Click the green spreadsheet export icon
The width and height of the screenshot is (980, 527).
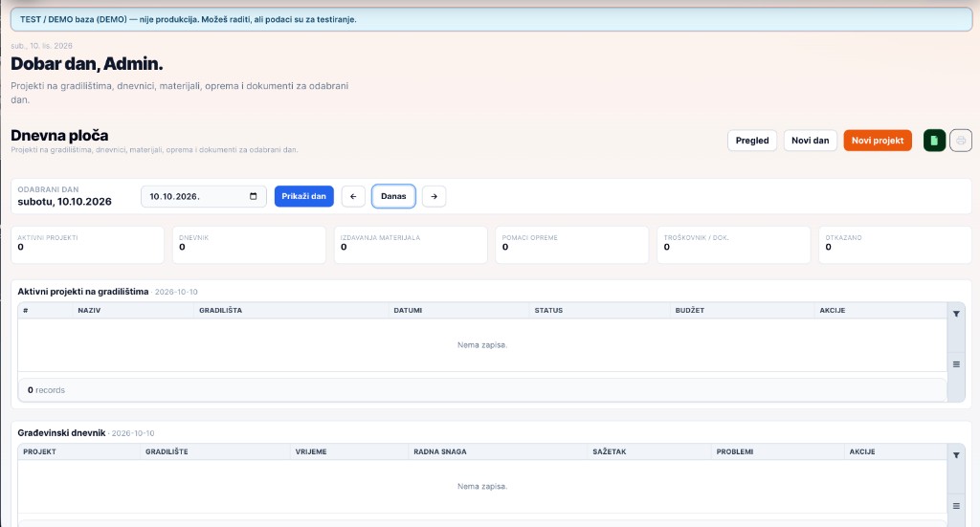[934, 141]
